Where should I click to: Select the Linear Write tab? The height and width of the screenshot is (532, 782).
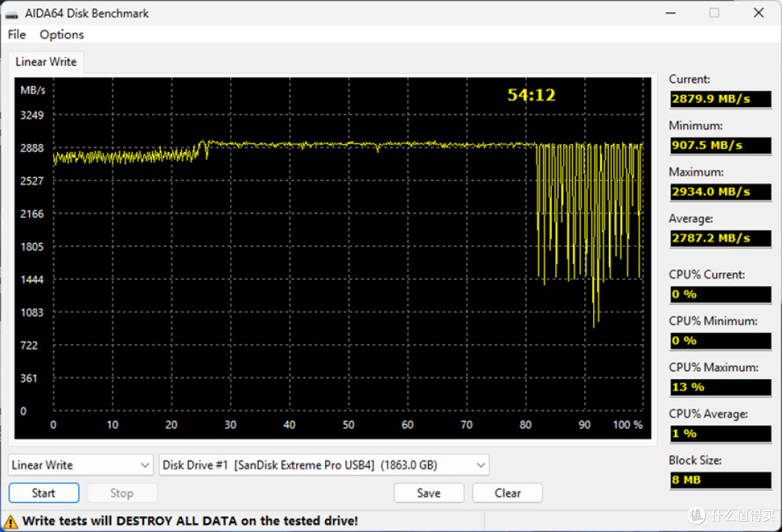[46, 62]
